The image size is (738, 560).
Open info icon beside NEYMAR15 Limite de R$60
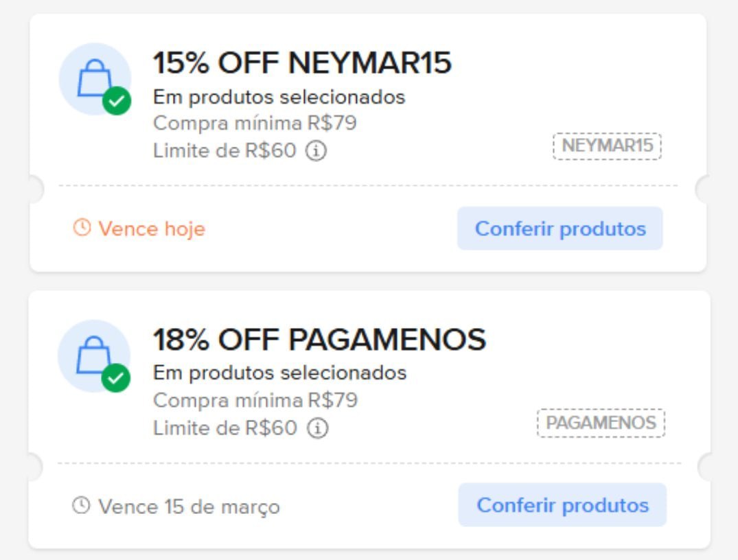tap(316, 150)
